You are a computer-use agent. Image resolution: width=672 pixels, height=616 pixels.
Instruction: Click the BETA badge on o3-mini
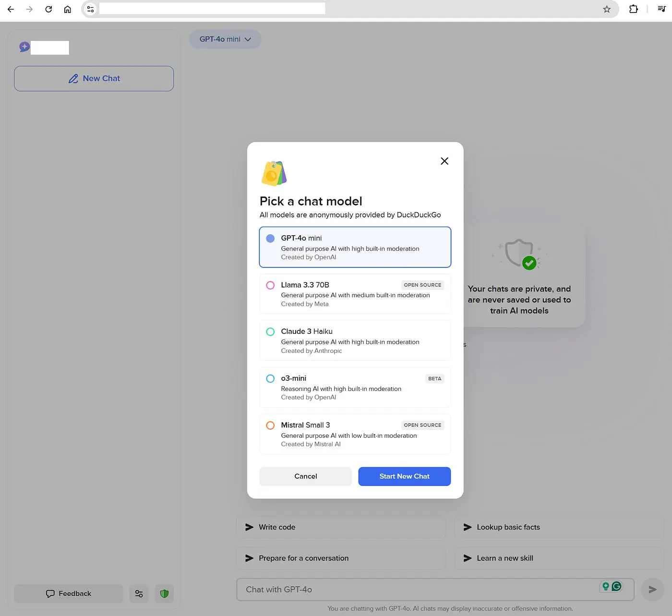coord(435,379)
